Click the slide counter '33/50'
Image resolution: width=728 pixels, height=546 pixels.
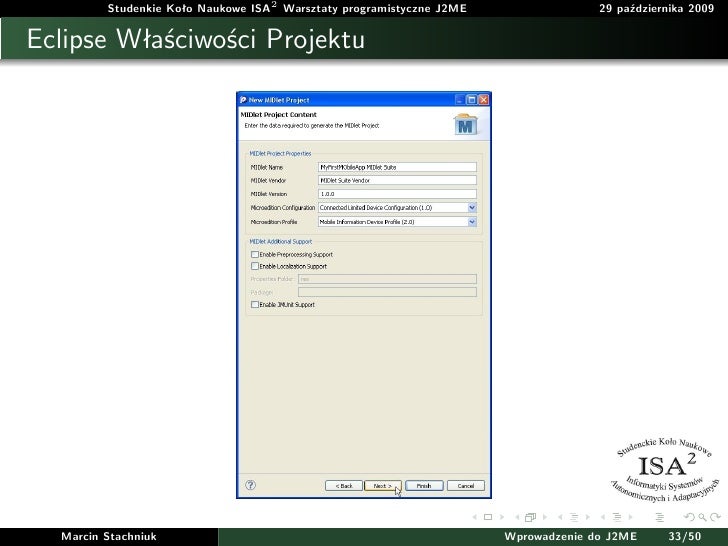[685, 537]
